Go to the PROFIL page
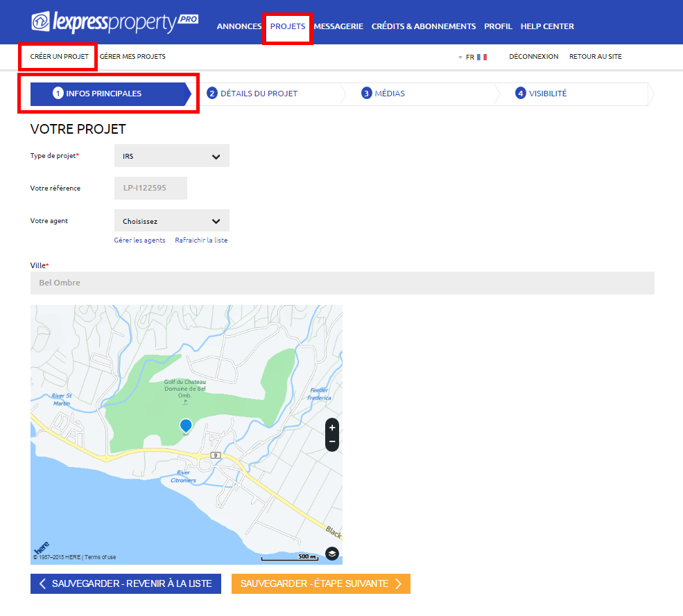The image size is (683, 616). click(498, 26)
